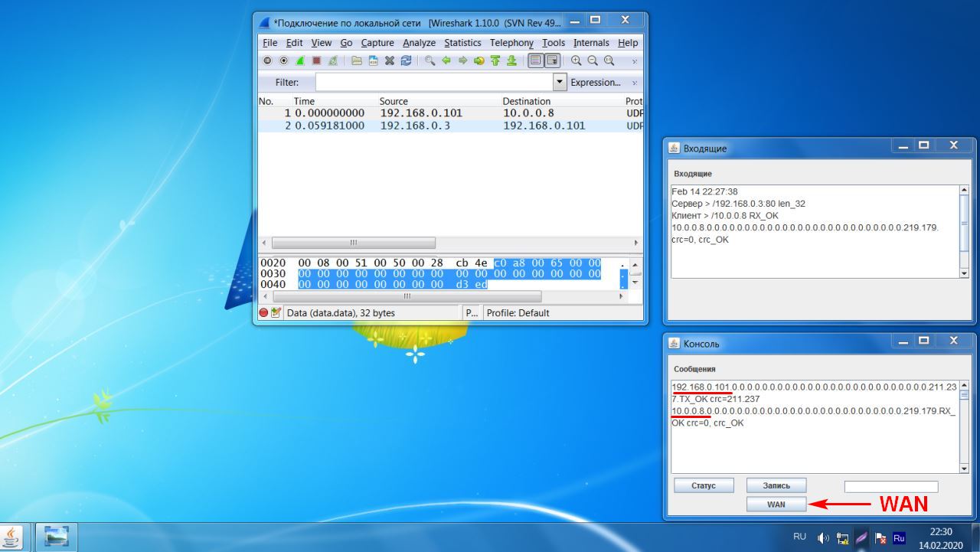980x552 pixels.
Task: Start a new live capture (green fin icon)
Action: point(300,61)
